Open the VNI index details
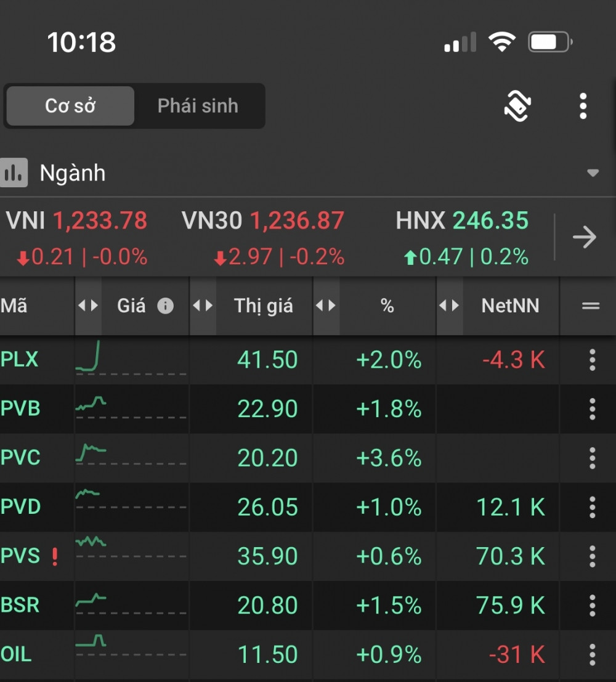The image size is (616, 682). click(x=77, y=237)
